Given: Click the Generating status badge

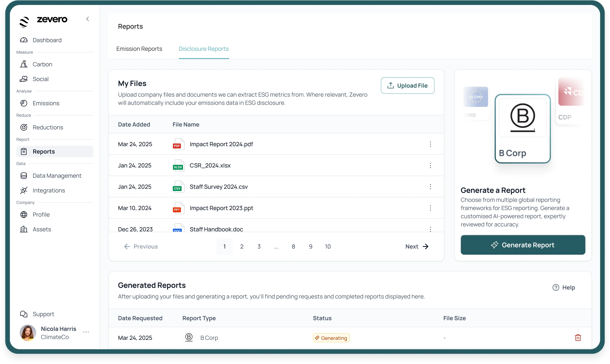Looking at the screenshot, I should (331, 338).
